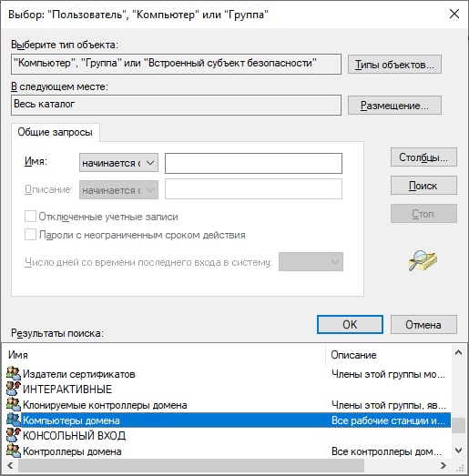Close the object selection dialog

[454, 14]
